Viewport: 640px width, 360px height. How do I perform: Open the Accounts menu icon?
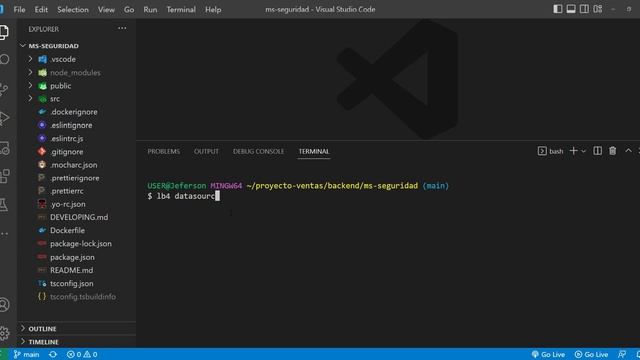coord(4,305)
